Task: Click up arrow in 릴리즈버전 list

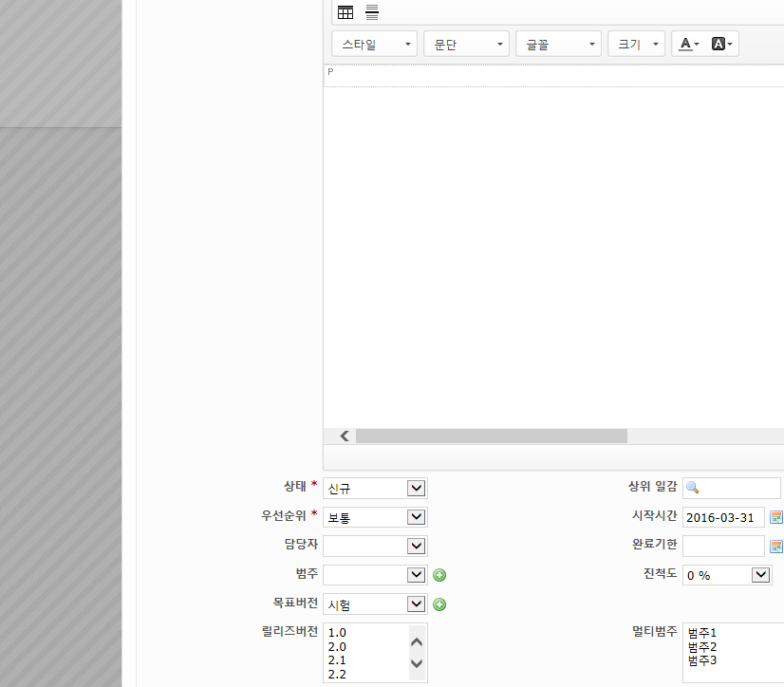Action: point(417,641)
